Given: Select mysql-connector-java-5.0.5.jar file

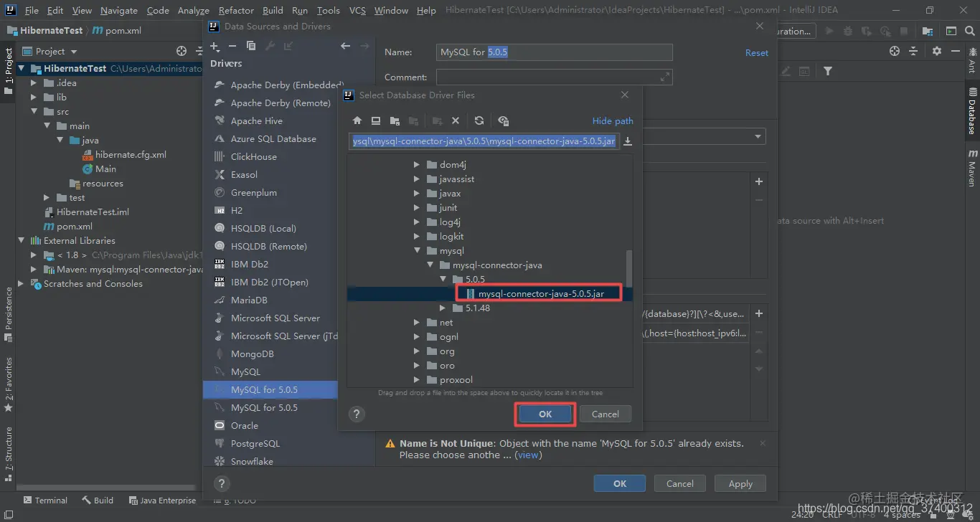Looking at the screenshot, I should [x=541, y=294].
